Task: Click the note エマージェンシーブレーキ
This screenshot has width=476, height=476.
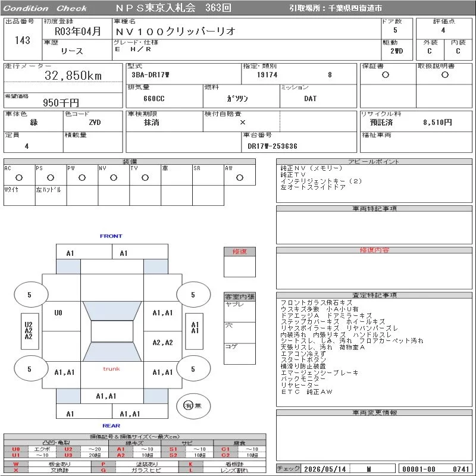Action: tap(320, 373)
